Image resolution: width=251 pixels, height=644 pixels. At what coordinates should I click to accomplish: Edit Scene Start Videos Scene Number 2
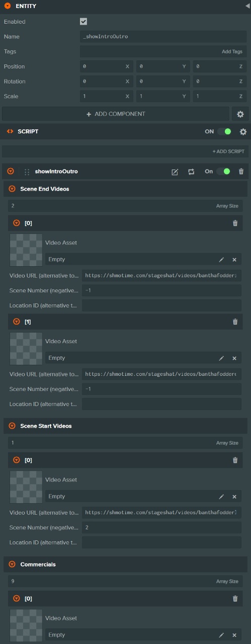coord(161,527)
